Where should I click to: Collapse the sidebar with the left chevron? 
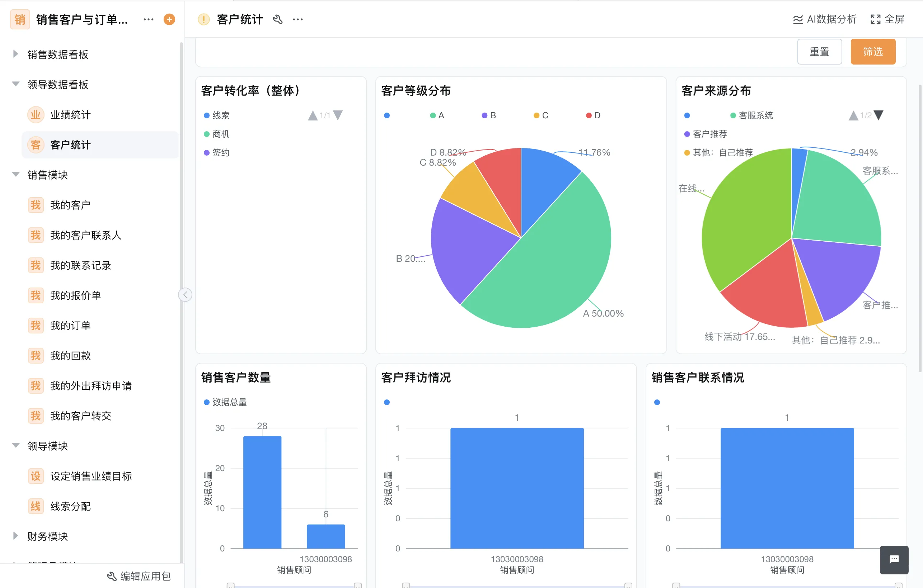(x=185, y=295)
